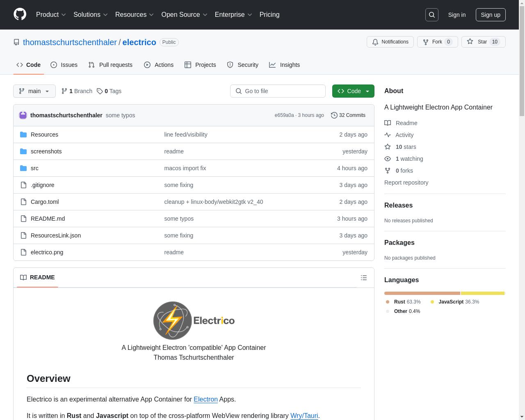Open the Wry/Tauri link in README
This screenshot has height=420, width=525.
[304, 415]
